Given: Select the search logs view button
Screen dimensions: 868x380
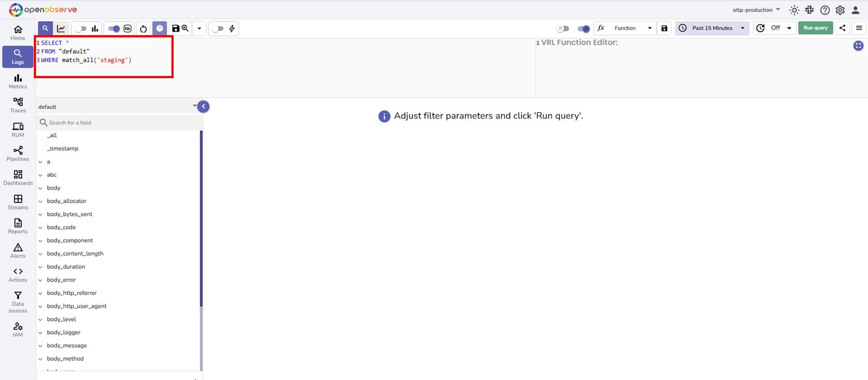Looking at the screenshot, I should (45, 28).
